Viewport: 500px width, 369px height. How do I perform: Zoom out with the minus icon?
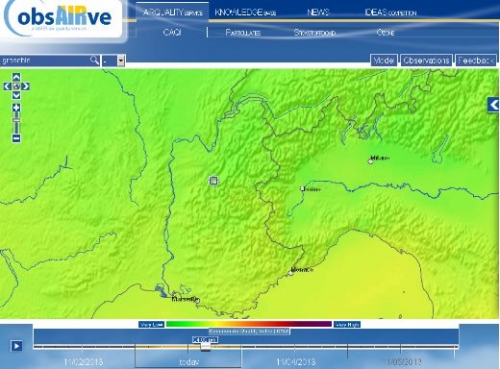(16, 138)
